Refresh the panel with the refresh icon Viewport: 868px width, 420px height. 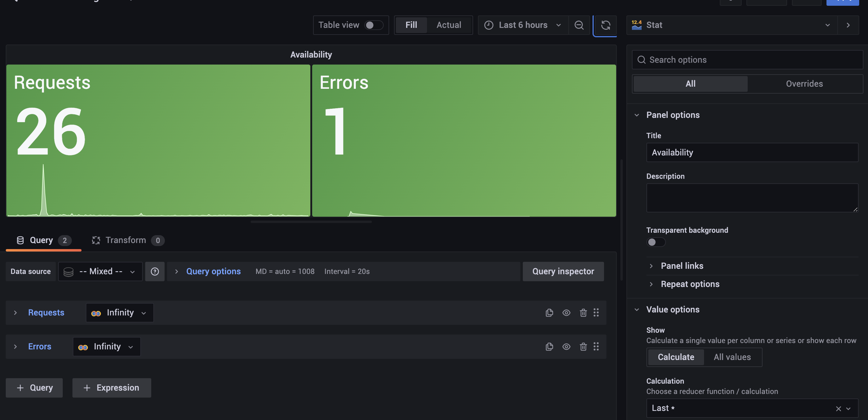[x=606, y=25]
